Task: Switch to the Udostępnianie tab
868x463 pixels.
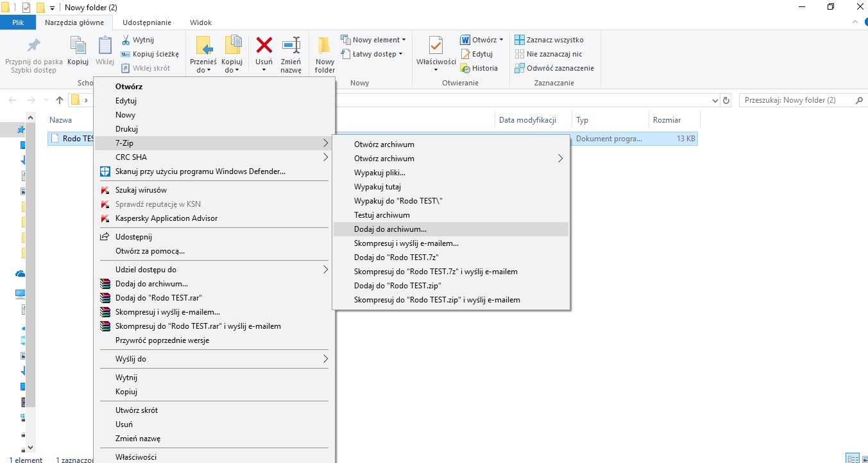Action: [147, 22]
